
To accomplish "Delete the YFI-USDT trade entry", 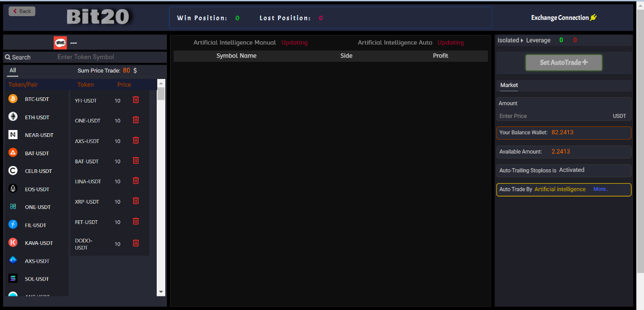I will 136,100.
